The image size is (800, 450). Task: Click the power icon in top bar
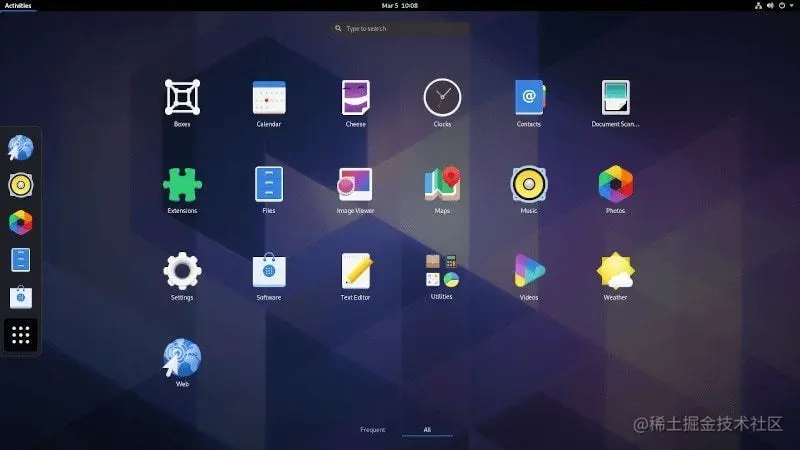pyautogui.click(x=782, y=6)
